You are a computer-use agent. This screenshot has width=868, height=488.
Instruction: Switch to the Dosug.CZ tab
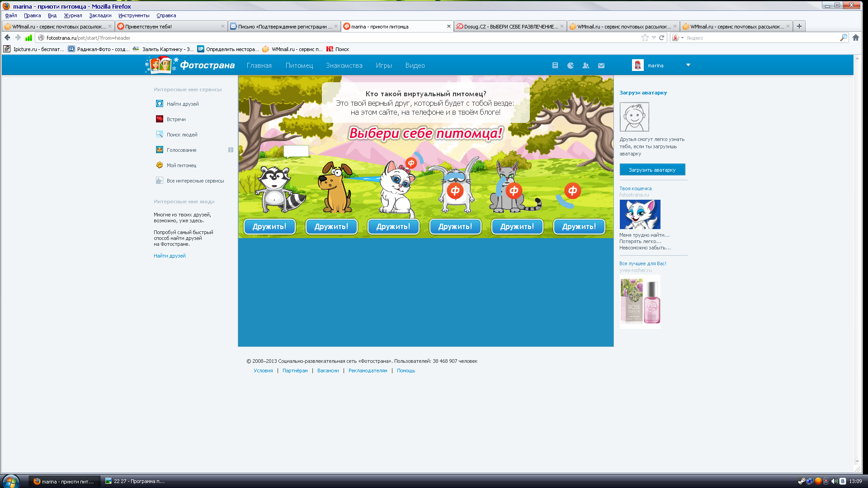click(509, 27)
